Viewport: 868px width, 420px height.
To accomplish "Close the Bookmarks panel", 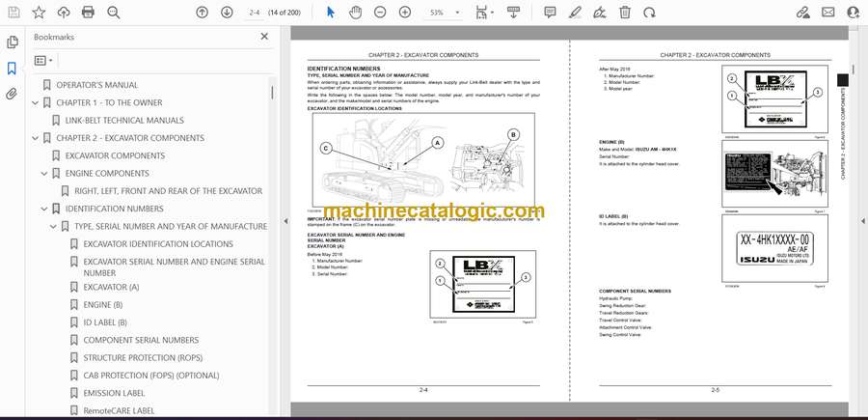I will click(x=264, y=37).
